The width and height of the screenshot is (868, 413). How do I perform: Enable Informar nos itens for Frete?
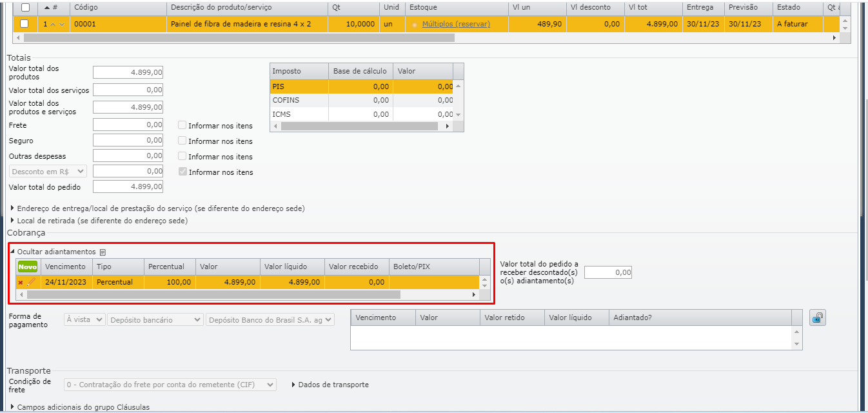[182, 125]
